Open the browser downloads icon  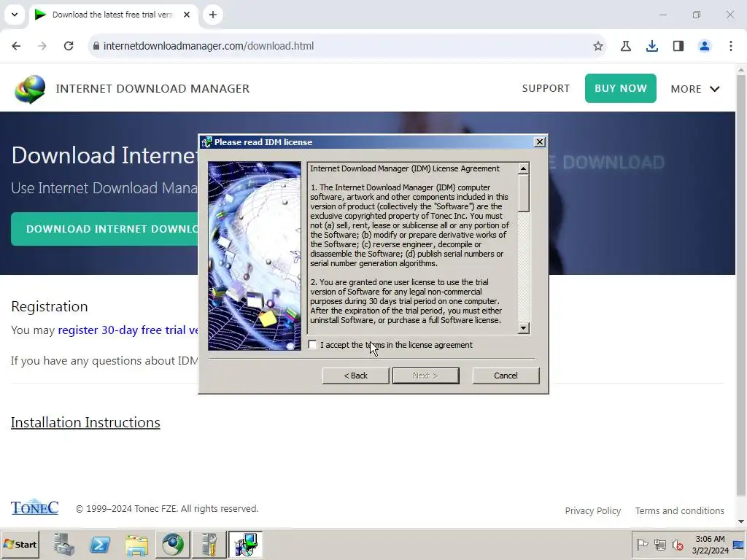[651, 46]
